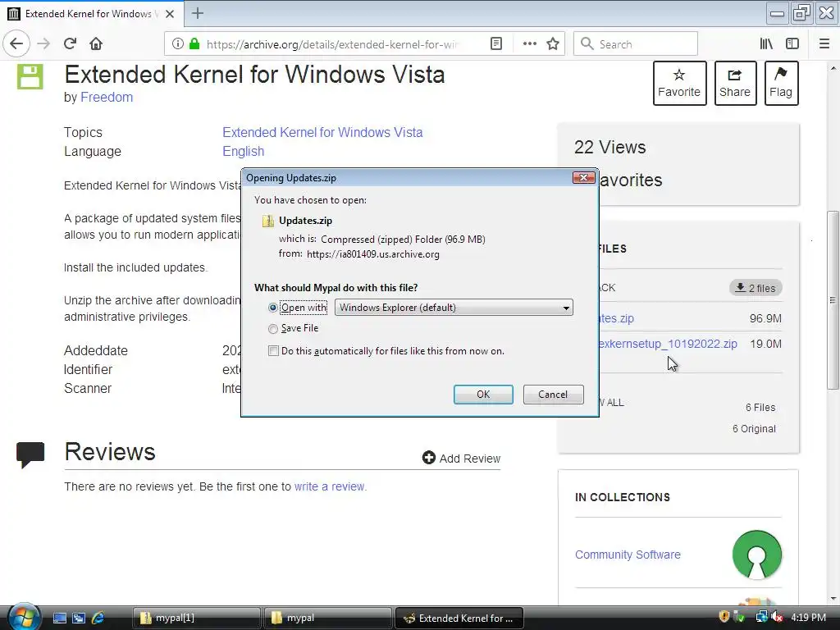
Task: Show the sidebar panel
Action: point(792,44)
